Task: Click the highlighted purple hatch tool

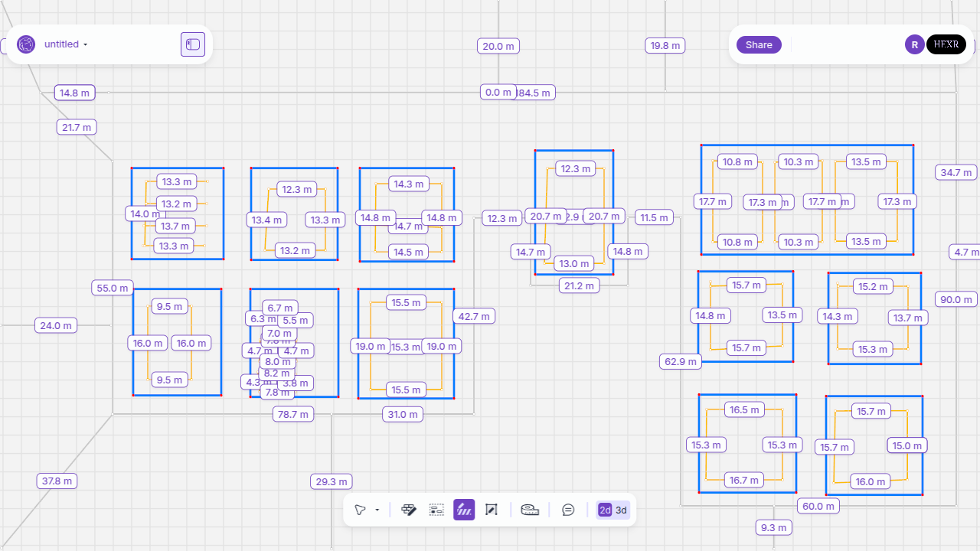Action: 464,510
